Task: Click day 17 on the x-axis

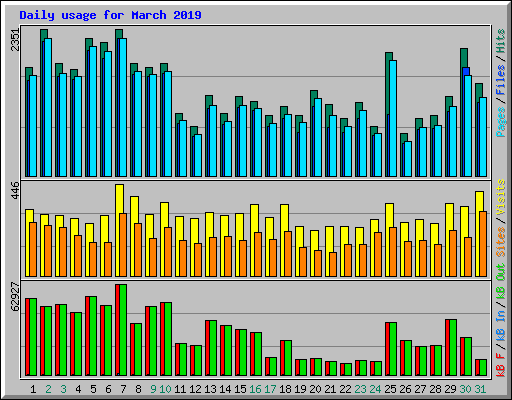Action: pos(270,389)
